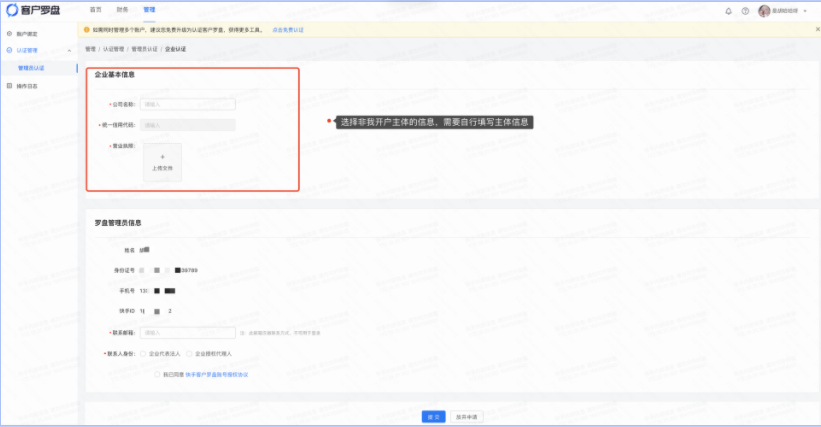Select 企业代表法人 radio option
Image resolution: width=821 pixels, height=427 pixels.
143,354
